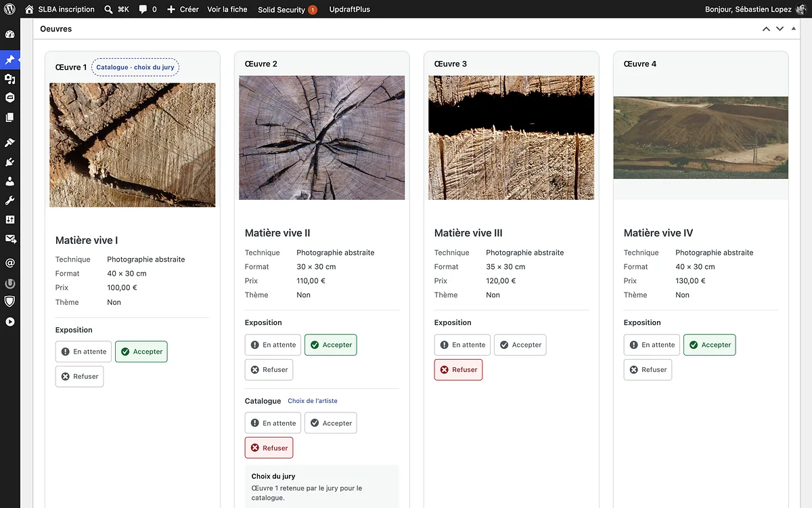The height and width of the screenshot is (508, 812).
Task: Open the Solid Security admin bar item
Action: (x=287, y=9)
